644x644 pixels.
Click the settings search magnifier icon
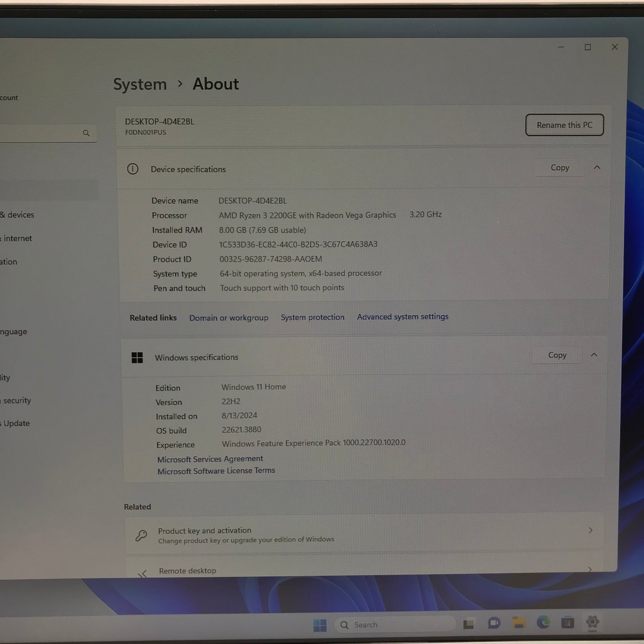(x=86, y=133)
